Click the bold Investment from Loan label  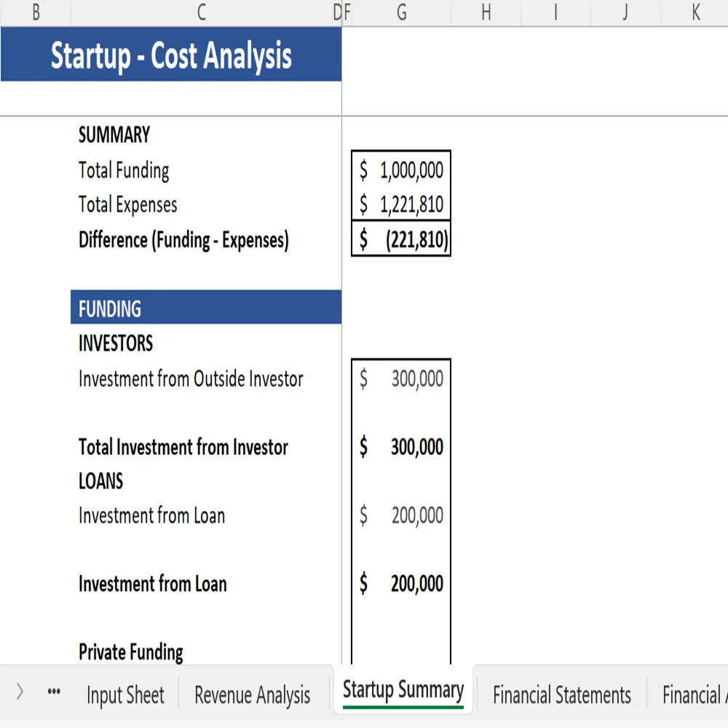pyautogui.click(x=152, y=584)
